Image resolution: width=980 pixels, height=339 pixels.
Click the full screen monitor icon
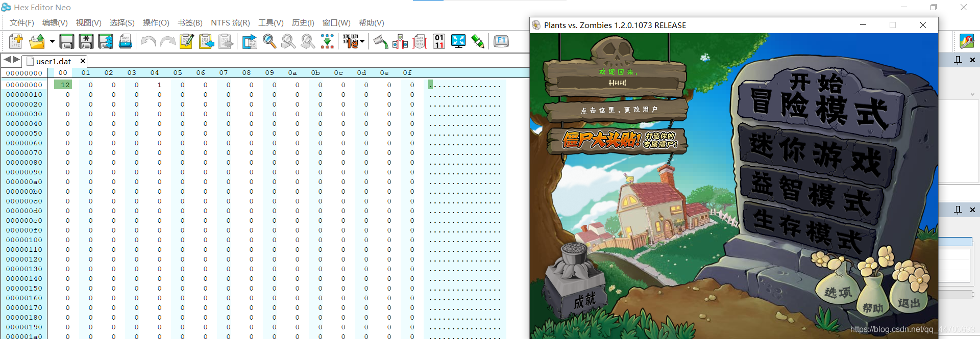tap(458, 41)
